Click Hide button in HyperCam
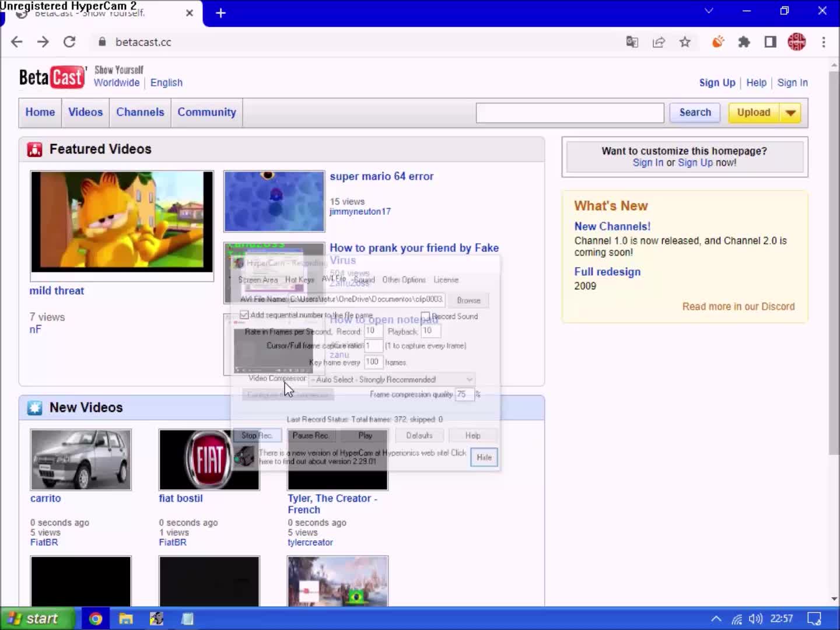 pyautogui.click(x=484, y=457)
